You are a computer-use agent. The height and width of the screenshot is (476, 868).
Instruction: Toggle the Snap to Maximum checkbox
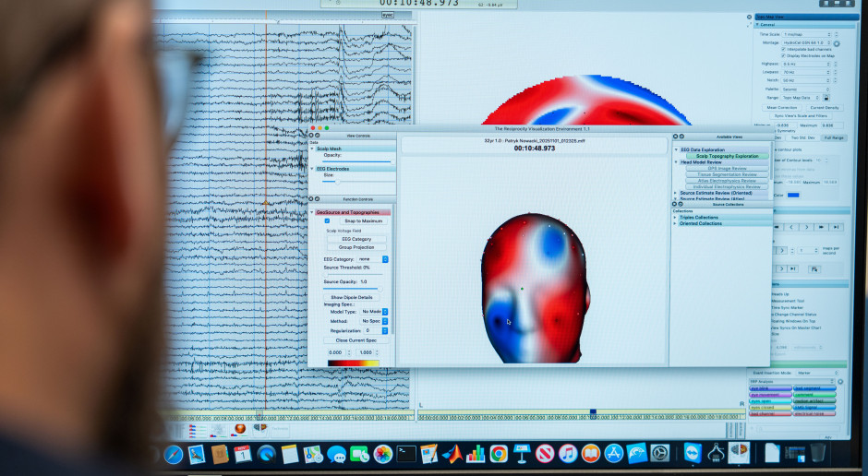pyautogui.click(x=327, y=220)
